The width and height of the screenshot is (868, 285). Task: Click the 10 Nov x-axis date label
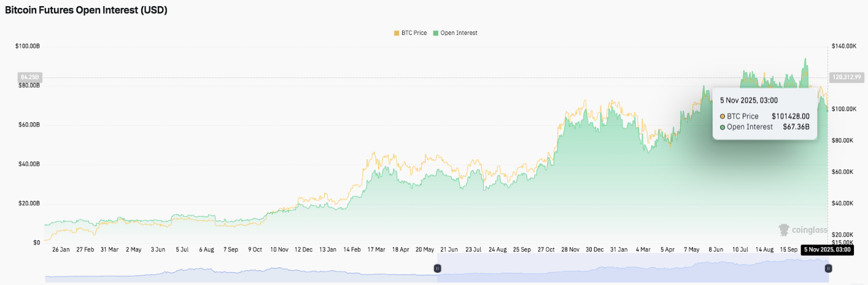coord(279,250)
